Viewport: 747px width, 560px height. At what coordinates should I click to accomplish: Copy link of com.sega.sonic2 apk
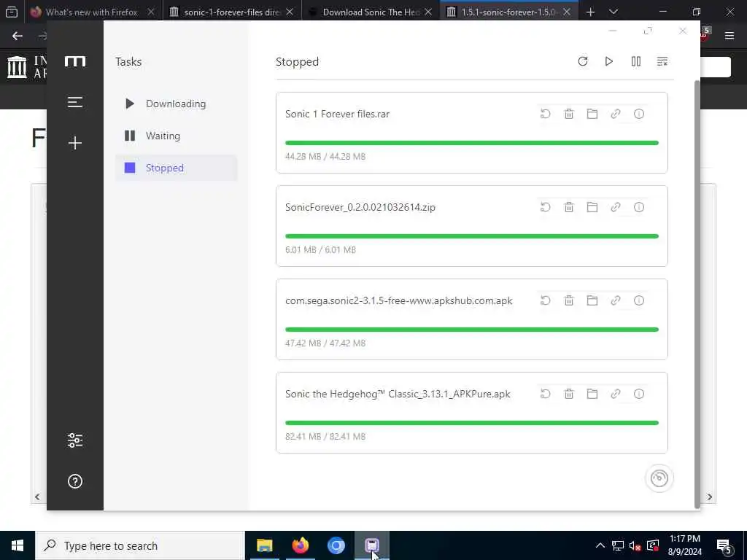(x=616, y=300)
